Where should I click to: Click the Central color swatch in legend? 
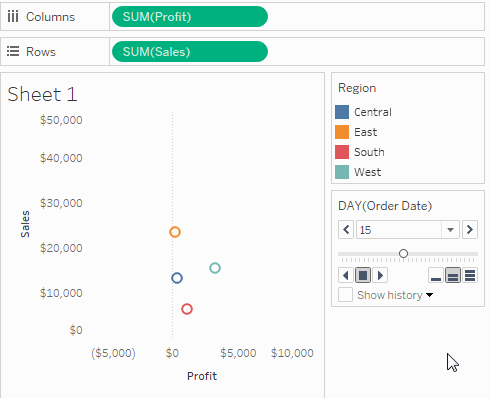tap(342, 112)
